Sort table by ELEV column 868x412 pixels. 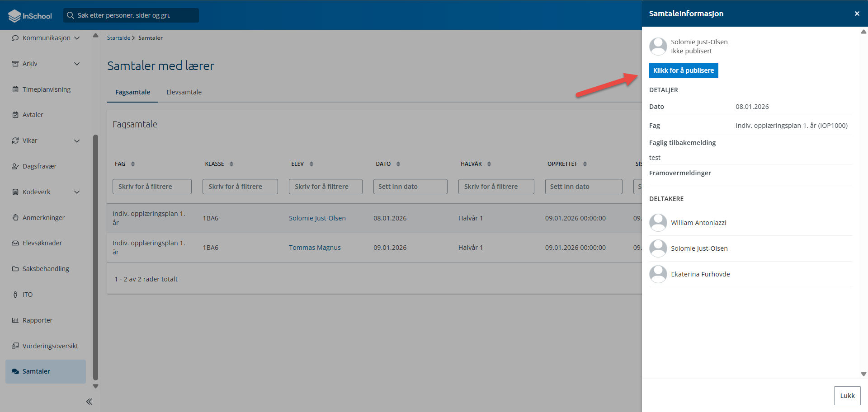pos(311,164)
